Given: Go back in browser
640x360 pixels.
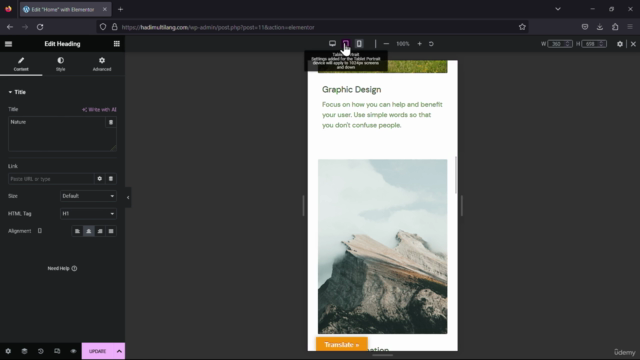Looking at the screenshot, I should pyautogui.click(x=10, y=27).
